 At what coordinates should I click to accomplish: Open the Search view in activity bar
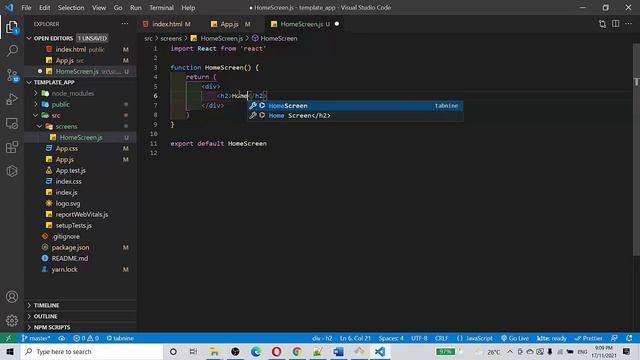12,51
